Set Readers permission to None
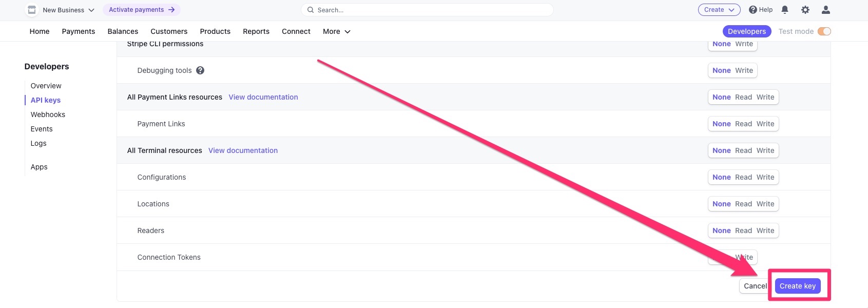This screenshot has height=308, width=868. (x=721, y=230)
